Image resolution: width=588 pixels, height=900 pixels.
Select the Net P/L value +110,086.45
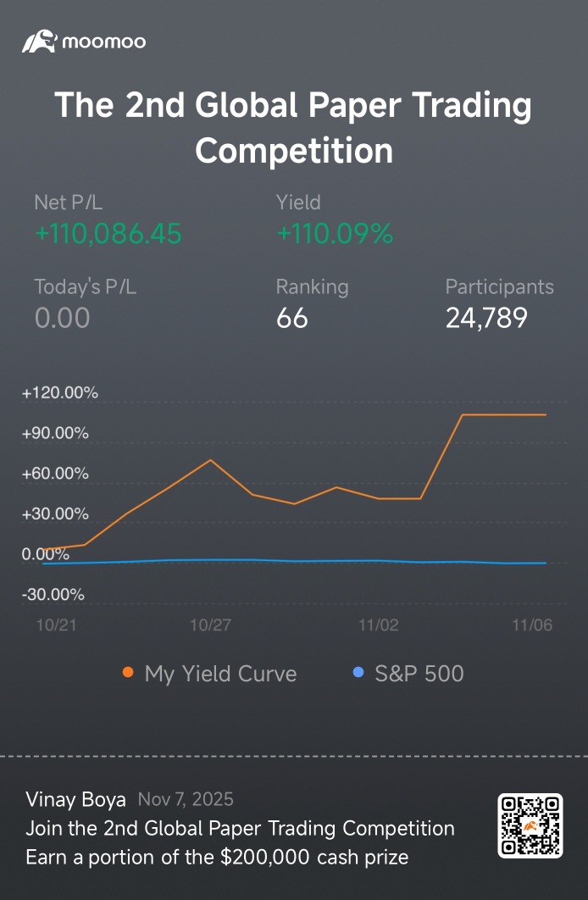pyautogui.click(x=108, y=233)
